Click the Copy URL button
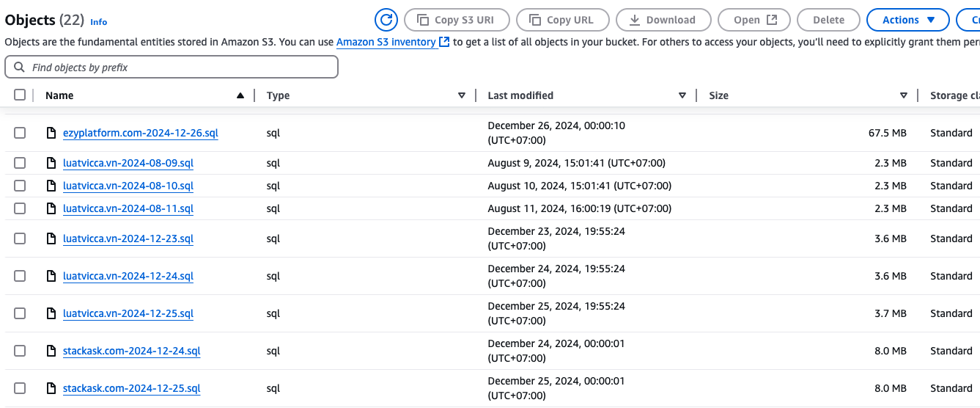Image resolution: width=980 pixels, height=408 pixels. [x=563, y=20]
